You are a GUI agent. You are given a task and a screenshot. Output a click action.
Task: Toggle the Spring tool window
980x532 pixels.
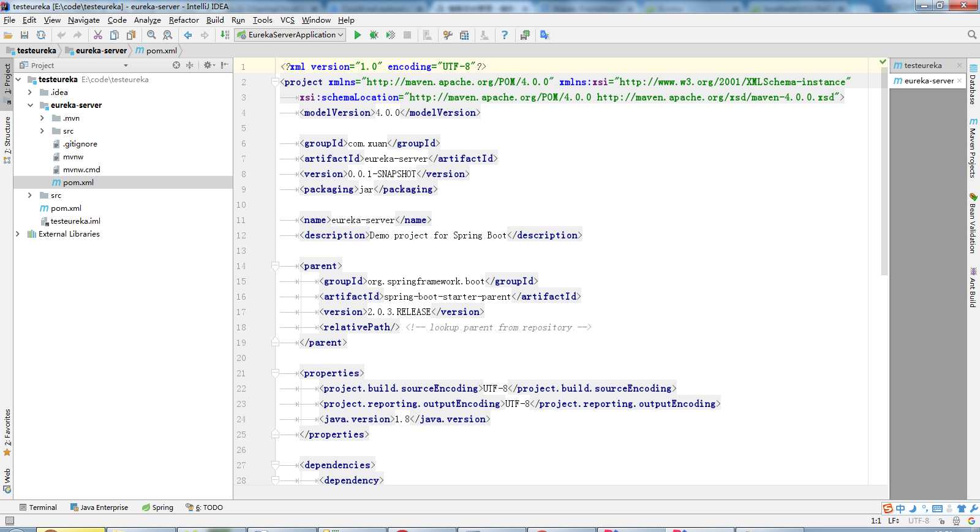coord(157,507)
